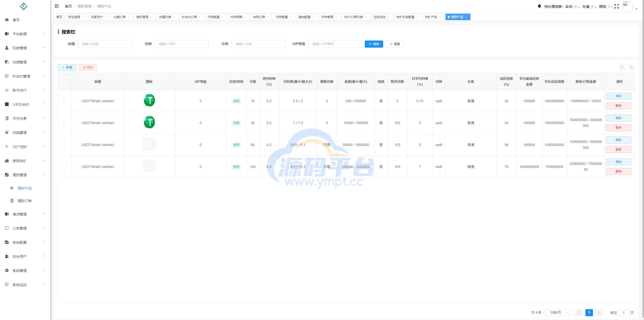Toggle fullscreen with the expand icon

(x=616, y=6)
